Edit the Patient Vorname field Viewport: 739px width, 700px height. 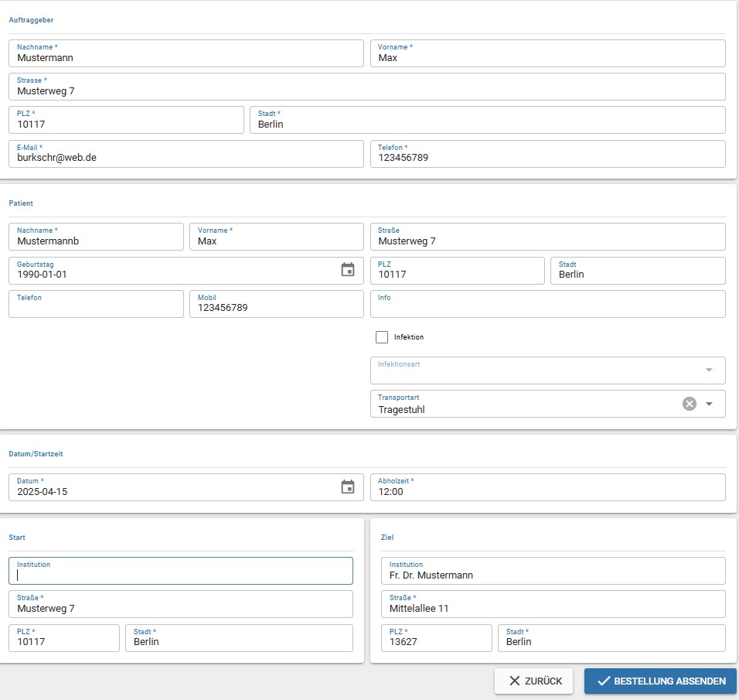[x=277, y=237]
